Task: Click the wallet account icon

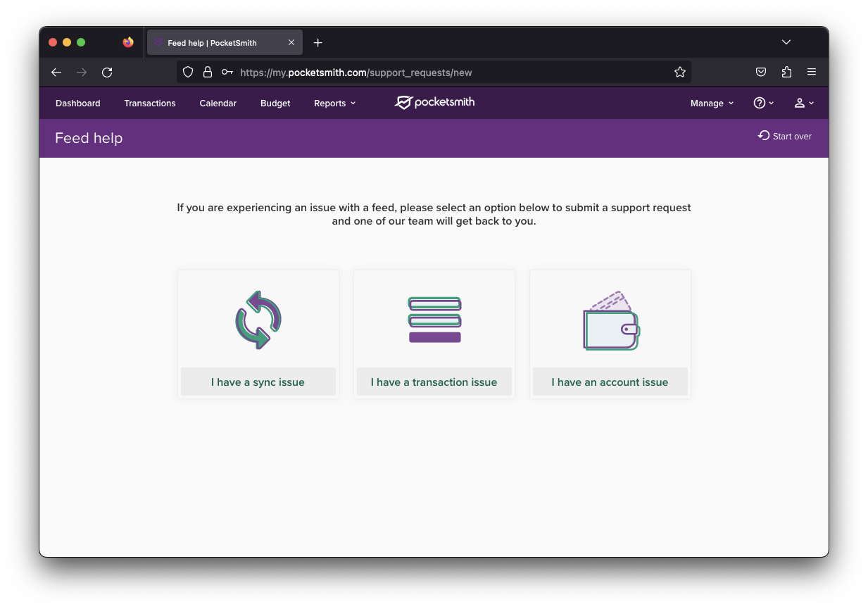Action: click(610, 322)
